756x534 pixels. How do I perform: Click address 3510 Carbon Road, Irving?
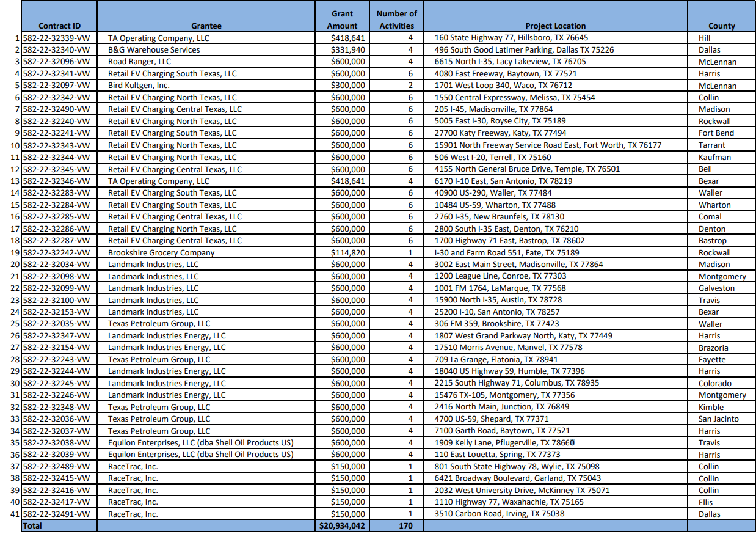coord(500,514)
